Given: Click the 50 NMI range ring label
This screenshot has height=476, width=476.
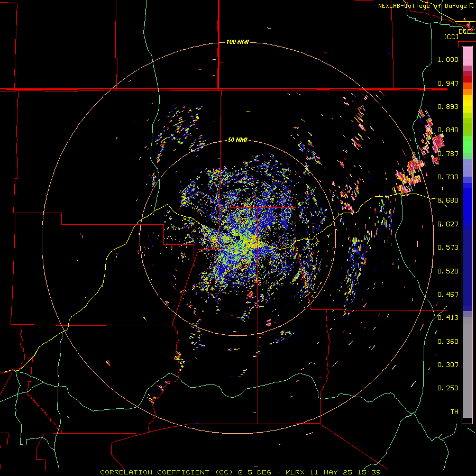Looking at the screenshot, I should [x=237, y=140].
